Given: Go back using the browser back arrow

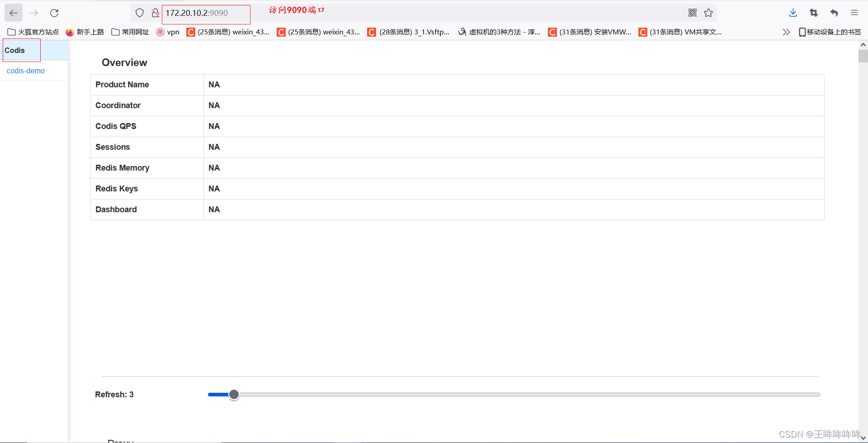Looking at the screenshot, I should [14, 13].
